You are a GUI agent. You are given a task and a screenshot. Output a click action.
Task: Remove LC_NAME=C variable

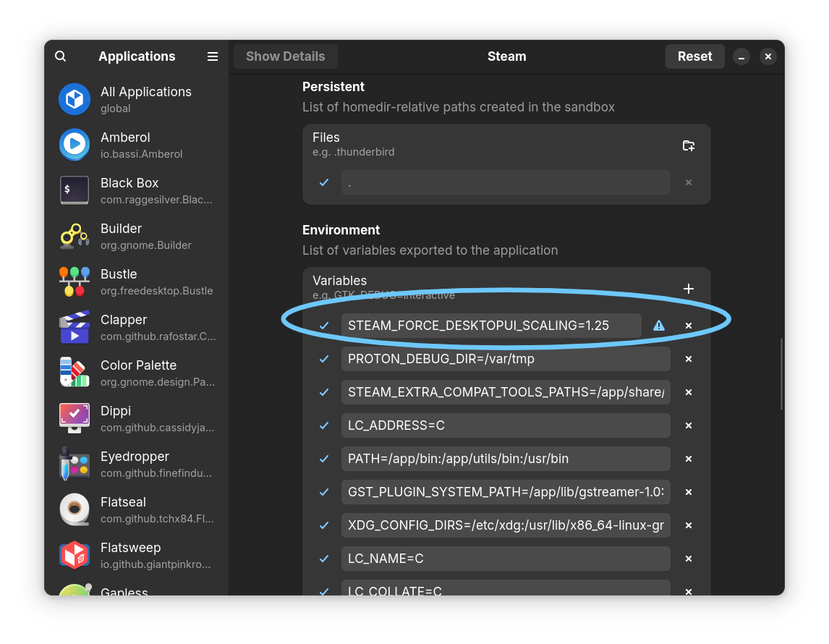click(689, 559)
